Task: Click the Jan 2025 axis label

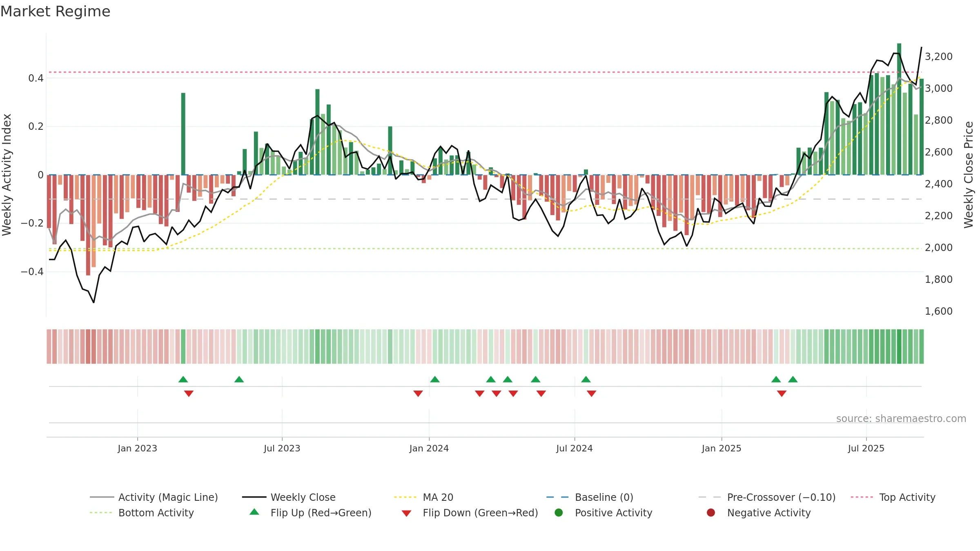Action: tap(722, 448)
